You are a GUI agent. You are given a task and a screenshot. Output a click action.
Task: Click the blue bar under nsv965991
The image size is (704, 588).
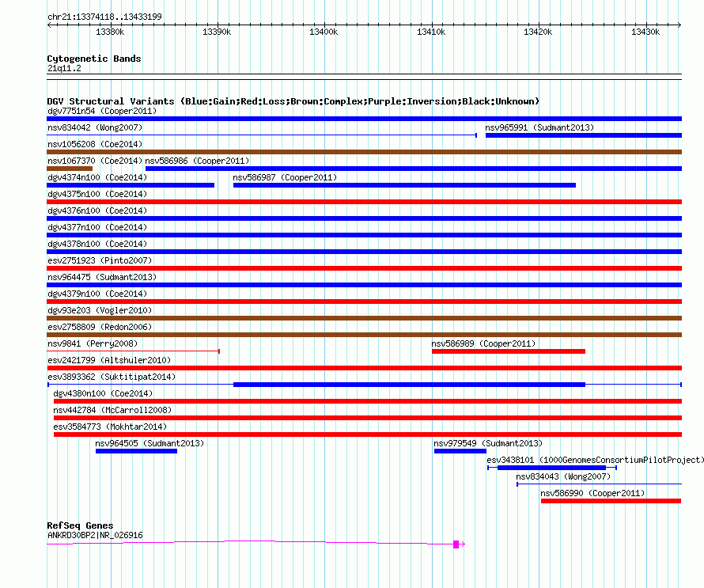coord(584,135)
